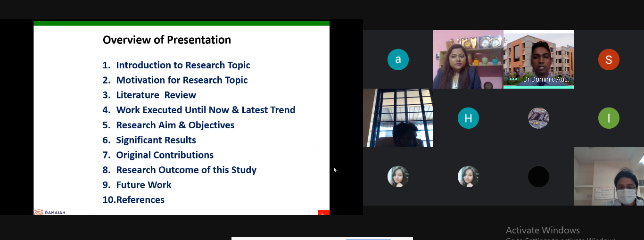Screen dimensions: 644x240
Task: Click the "Dr Dominic Au..." name label
Action: click(545, 80)
